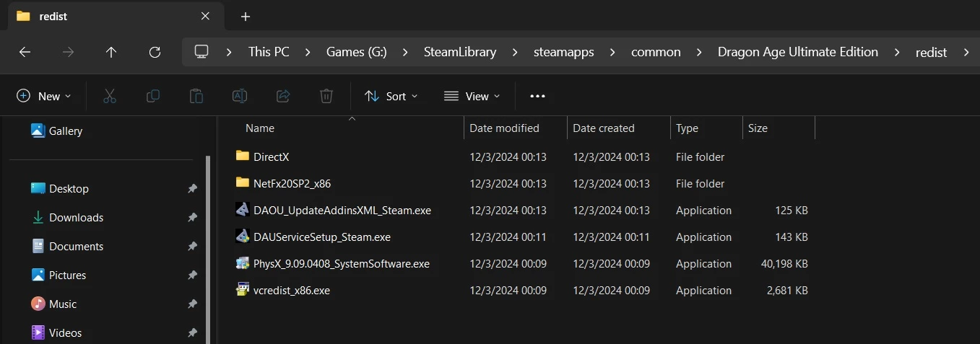Screen dimensions: 980x344
Task: Navigate to Games (G:) breadcrumb
Action: click(357, 52)
